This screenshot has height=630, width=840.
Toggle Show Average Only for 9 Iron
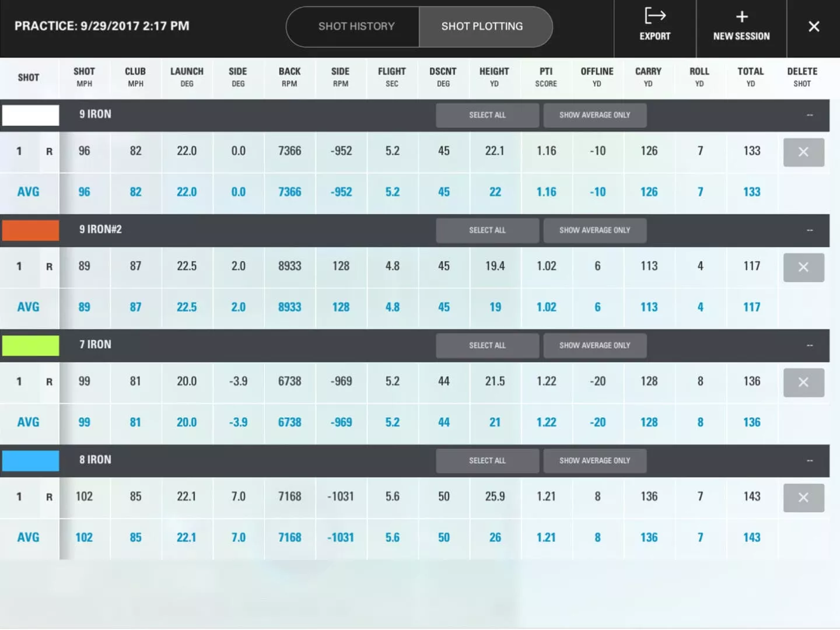point(594,116)
